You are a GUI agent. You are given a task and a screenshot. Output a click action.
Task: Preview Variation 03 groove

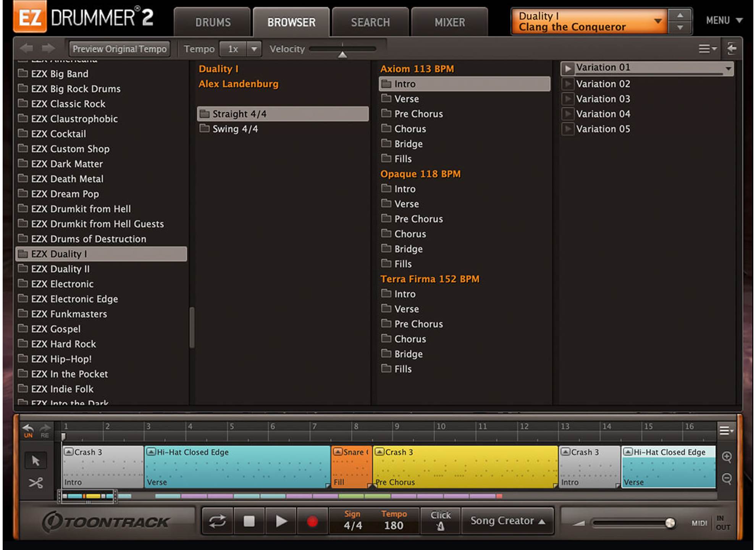(x=568, y=99)
